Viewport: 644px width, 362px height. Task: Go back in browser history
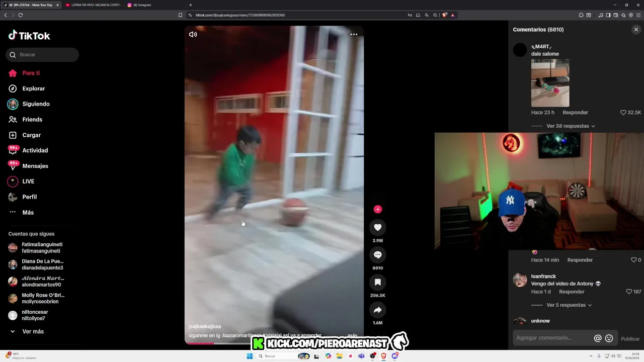point(6,15)
